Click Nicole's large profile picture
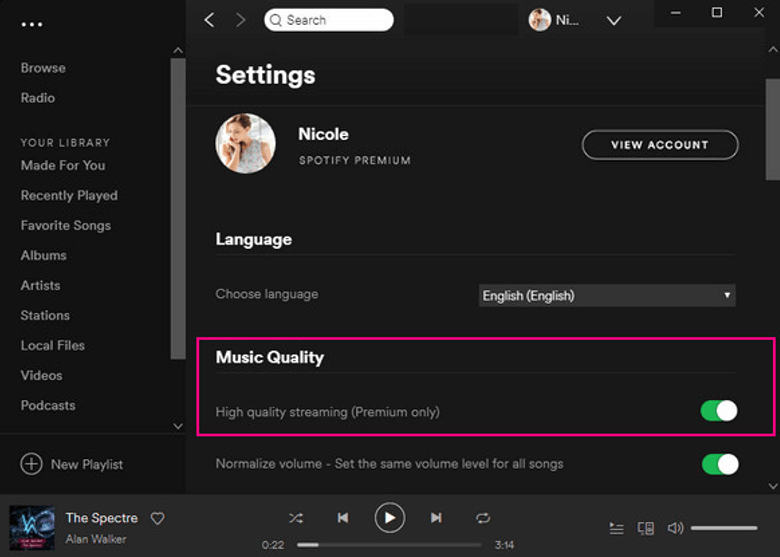This screenshot has height=557, width=780. tap(245, 143)
